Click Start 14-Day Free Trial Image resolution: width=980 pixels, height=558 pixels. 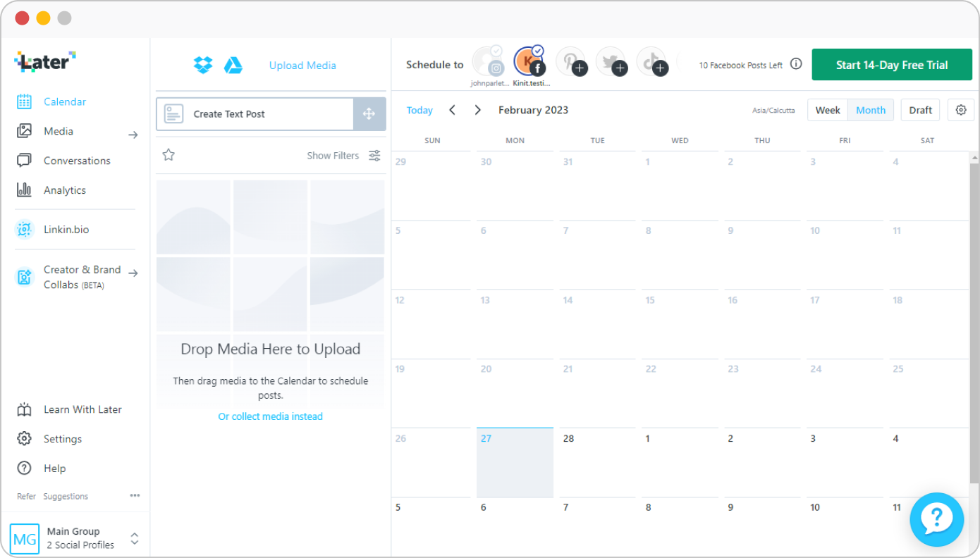(x=892, y=65)
